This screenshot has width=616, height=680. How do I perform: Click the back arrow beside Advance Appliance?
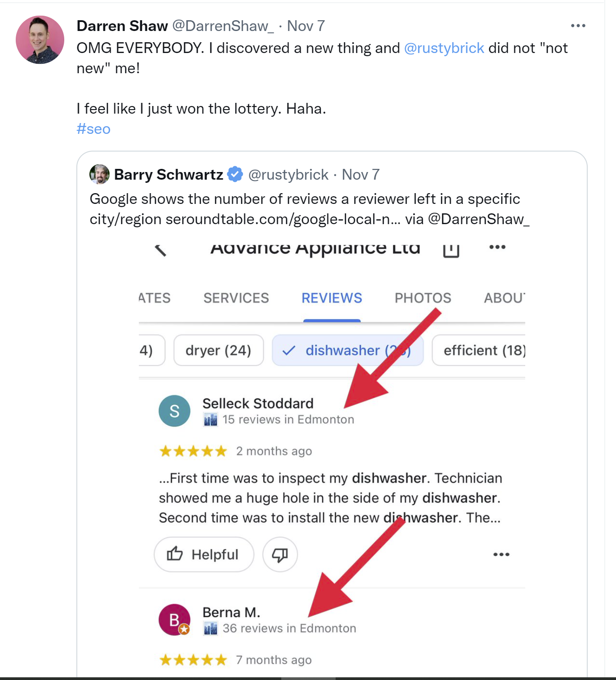click(160, 250)
